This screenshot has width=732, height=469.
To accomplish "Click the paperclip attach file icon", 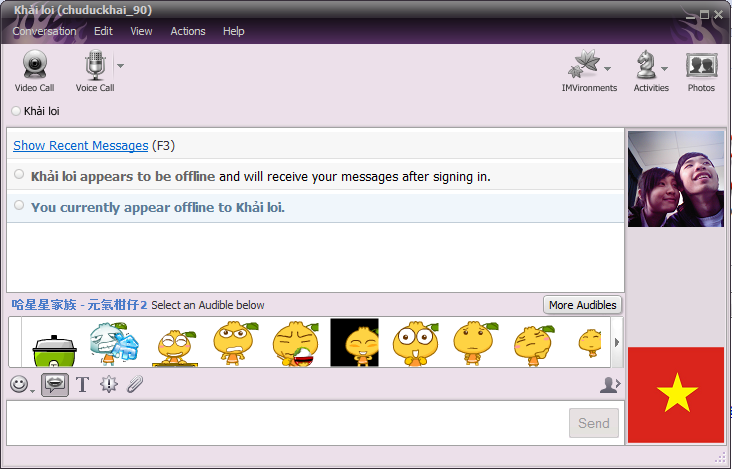I will point(134,384).
